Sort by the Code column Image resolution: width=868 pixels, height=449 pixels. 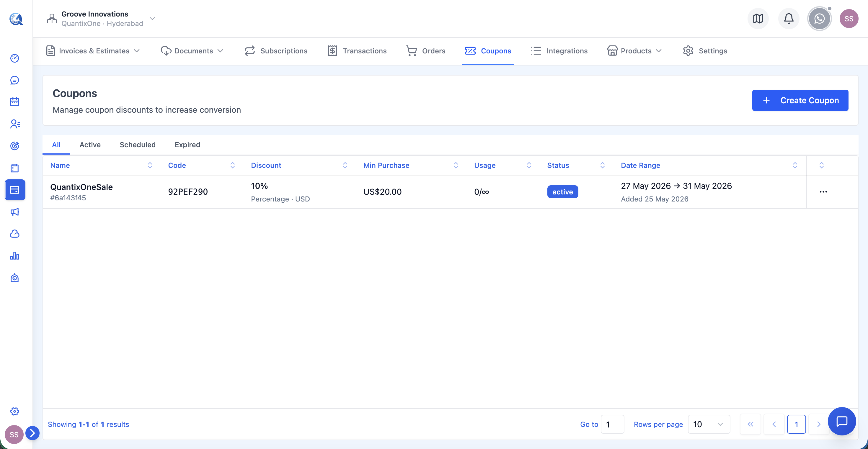point(233,165)
